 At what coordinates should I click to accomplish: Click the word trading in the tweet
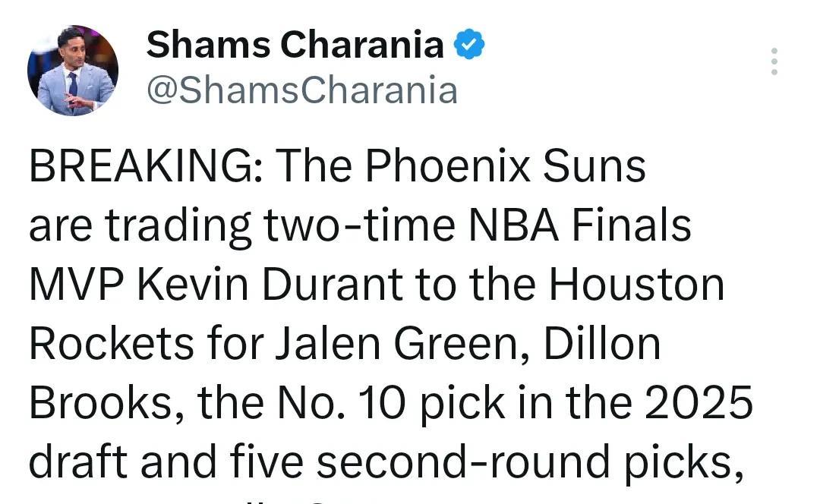coord(178,227)
